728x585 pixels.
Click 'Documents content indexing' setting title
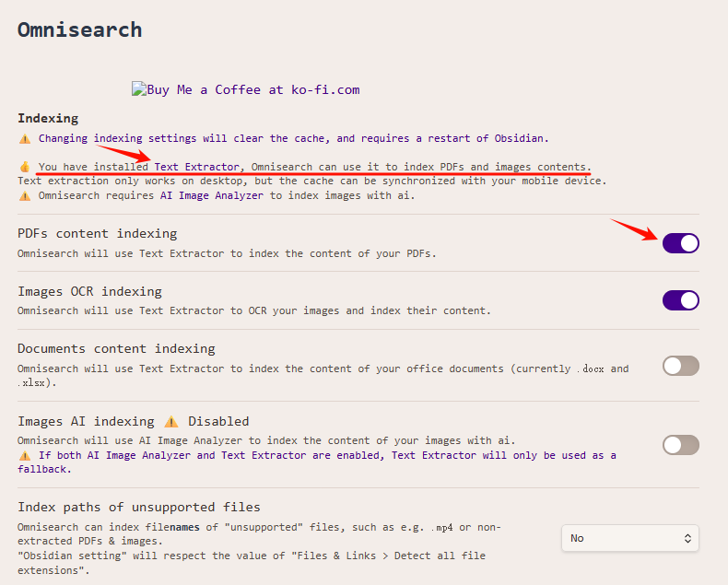pyautogui.click(x=116, y=348)
